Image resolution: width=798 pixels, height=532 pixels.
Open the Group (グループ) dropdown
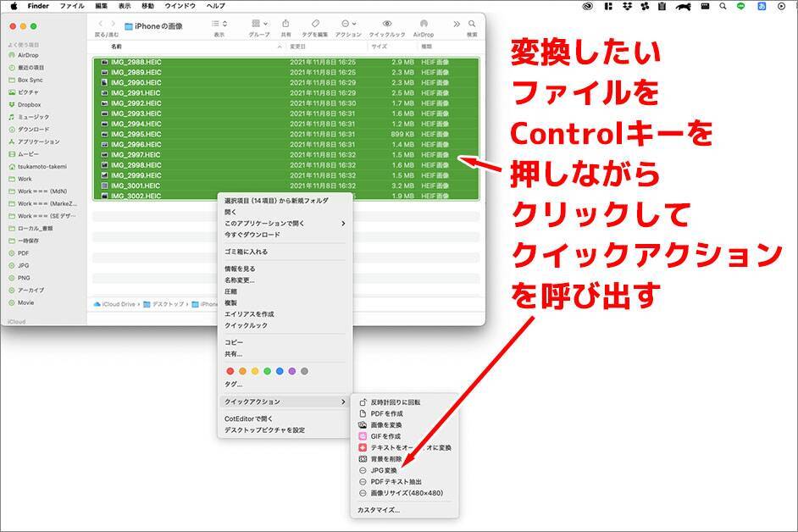point(259,24)
